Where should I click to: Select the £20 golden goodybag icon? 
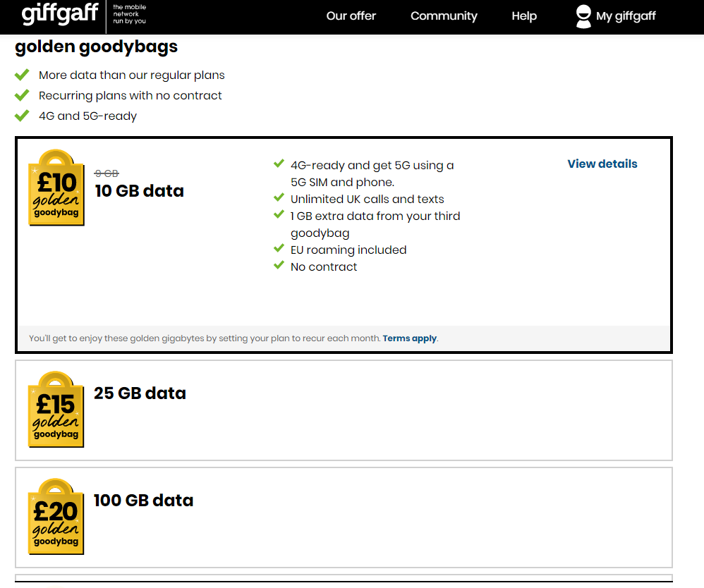click(56, 516)
